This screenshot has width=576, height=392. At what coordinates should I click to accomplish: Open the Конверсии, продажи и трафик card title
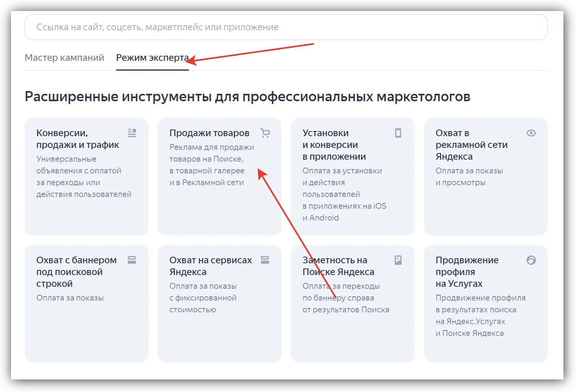78,139
